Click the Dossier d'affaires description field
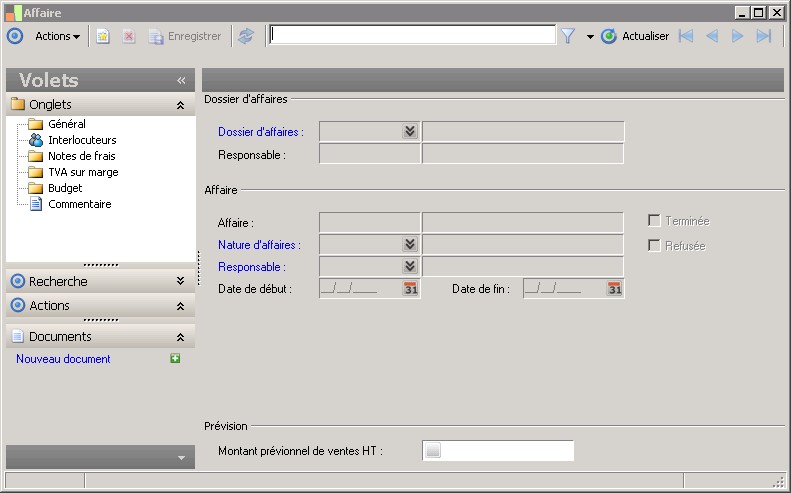Viewport: 791px width, 493px height. pyautogui.click(x=523, y=132)
